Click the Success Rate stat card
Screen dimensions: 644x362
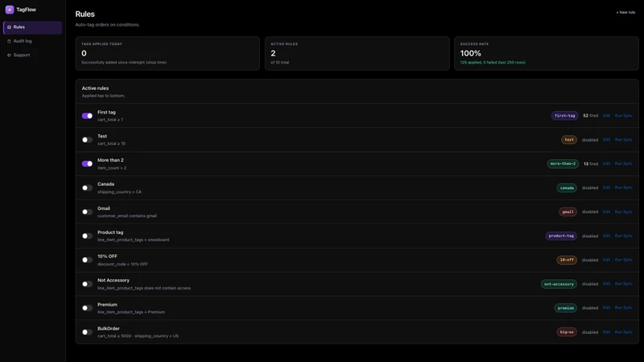pos(547,53)
